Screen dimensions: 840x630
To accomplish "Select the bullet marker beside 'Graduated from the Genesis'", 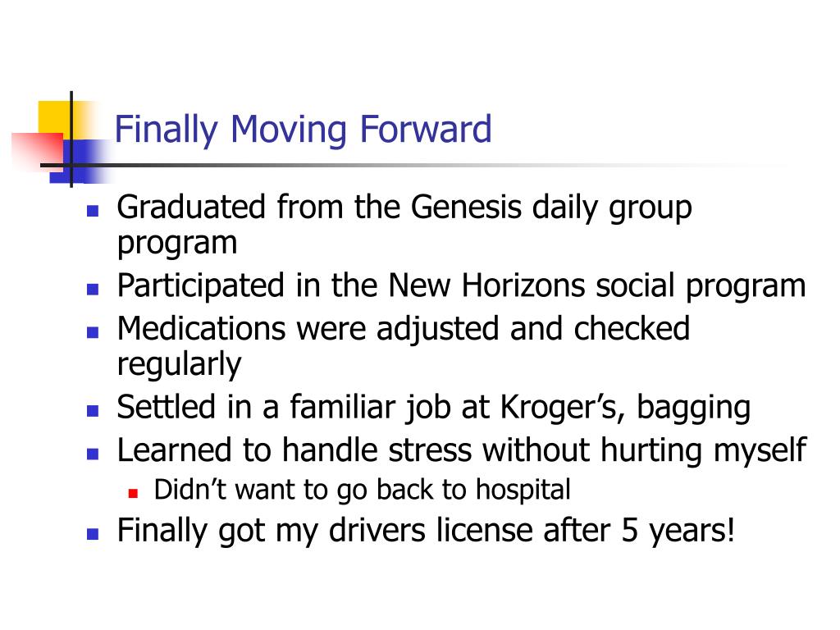I will coord(93,210).
